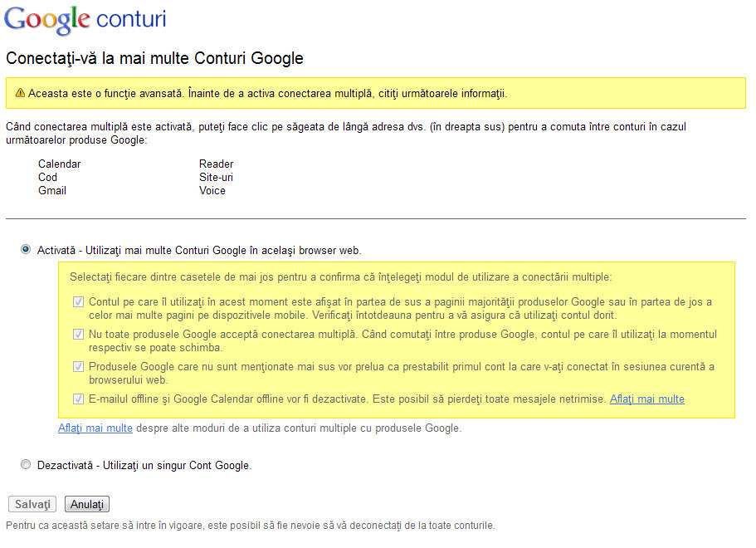The width and height of the screenshot is (756, 548).
Task: Click the 'Pentru ca această setare' footer note
Action: 251,526
